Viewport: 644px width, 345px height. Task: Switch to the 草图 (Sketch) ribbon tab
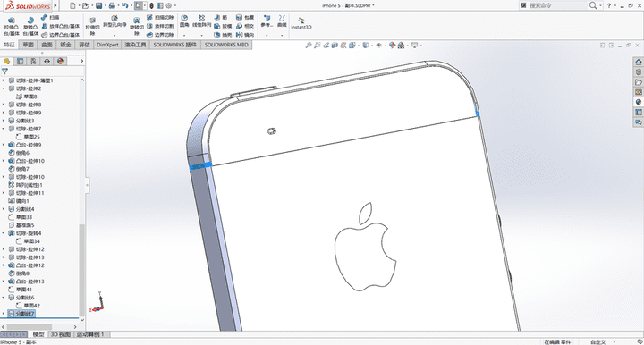coord(28,45)
